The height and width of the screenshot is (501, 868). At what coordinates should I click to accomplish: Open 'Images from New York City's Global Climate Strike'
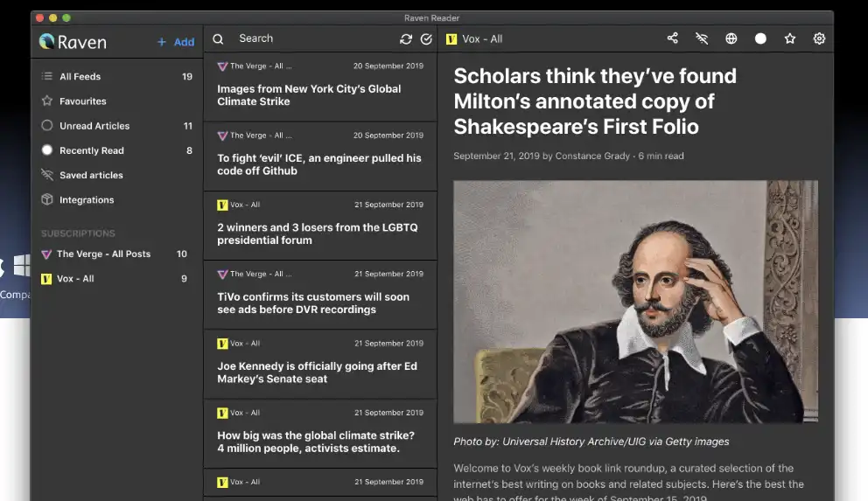320,87
